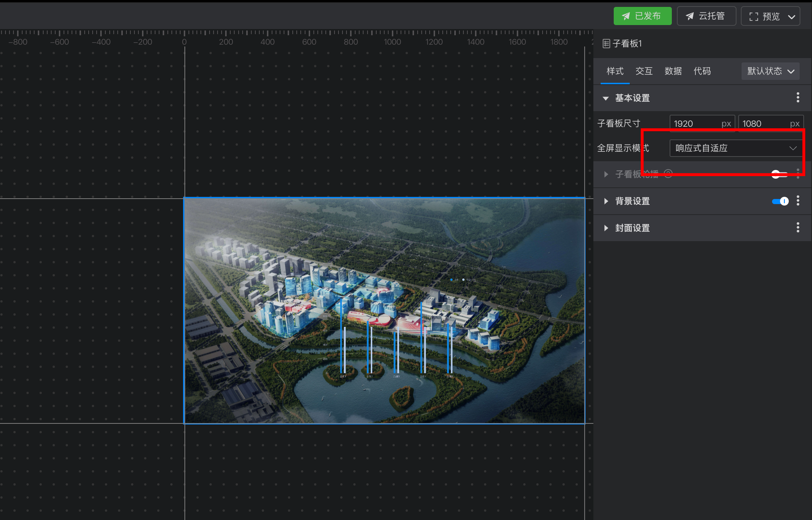
Task: Click the 云托管 paper plane button
Action: click(706, 16)
